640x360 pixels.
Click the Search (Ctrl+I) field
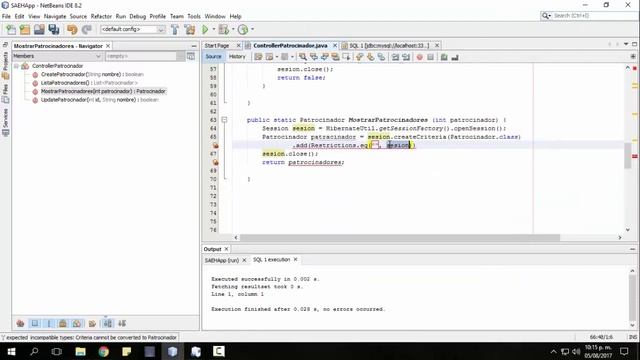coord(589,16)
